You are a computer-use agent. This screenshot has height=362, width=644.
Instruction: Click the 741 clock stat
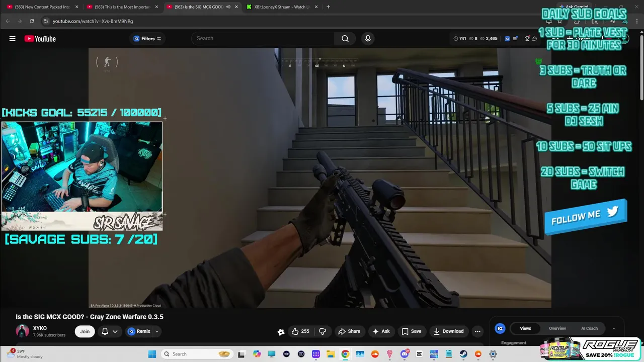tap(460, 39)
